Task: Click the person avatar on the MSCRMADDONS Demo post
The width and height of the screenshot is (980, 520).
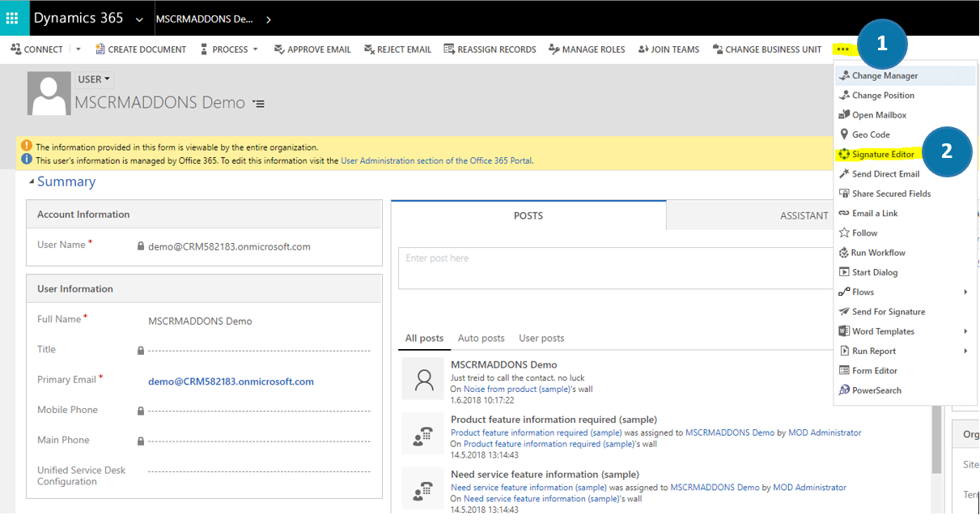Action: [x=422, y=379]
